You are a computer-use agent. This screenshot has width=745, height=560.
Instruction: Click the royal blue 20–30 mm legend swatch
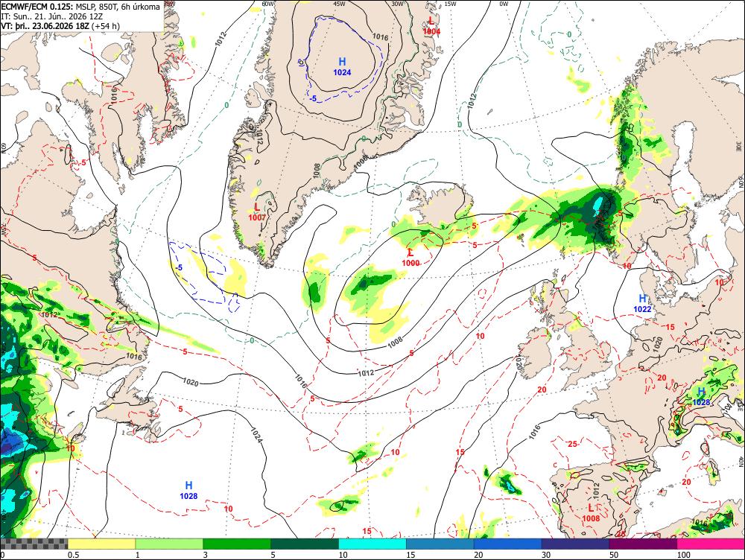click(x=507, y=544)
